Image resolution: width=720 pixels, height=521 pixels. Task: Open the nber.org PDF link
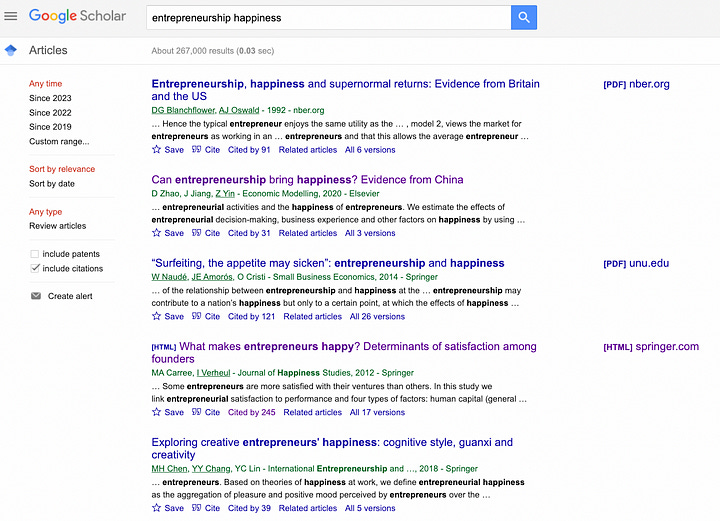(636, 84)
